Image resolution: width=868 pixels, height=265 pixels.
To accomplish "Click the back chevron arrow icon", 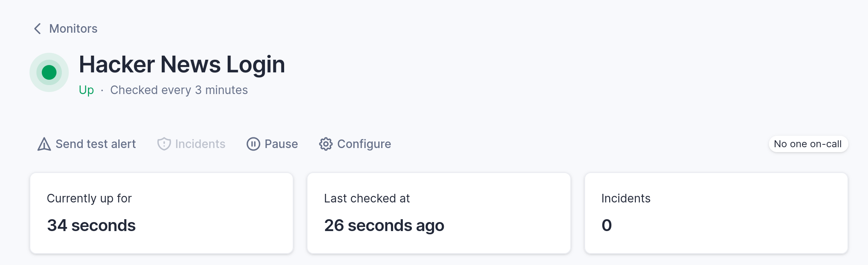I will coord(37,29).
